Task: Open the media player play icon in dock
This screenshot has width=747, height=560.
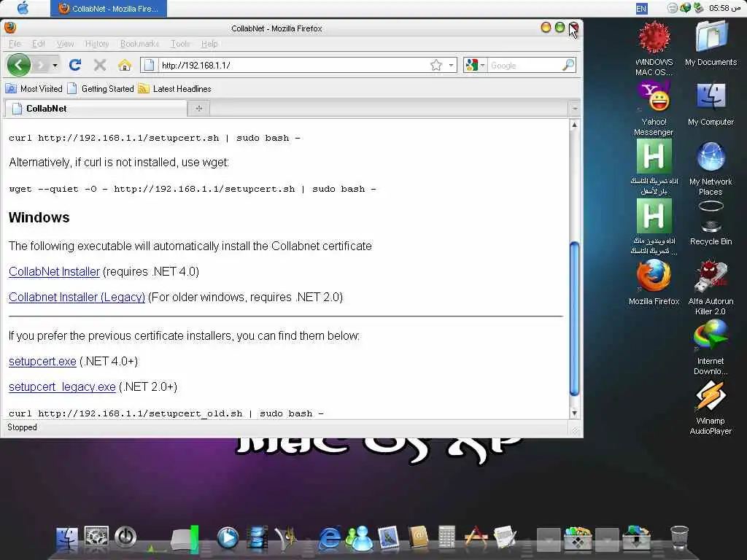Action: coord(228,538)
